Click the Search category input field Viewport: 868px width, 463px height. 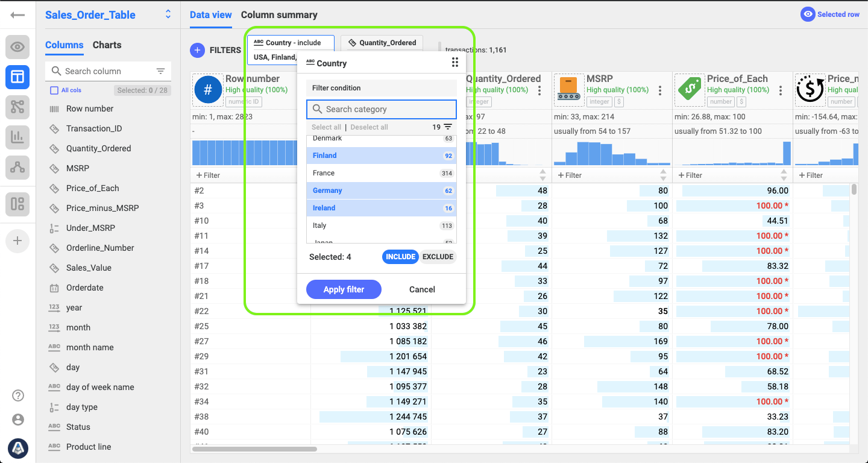[x=382, y=109]
